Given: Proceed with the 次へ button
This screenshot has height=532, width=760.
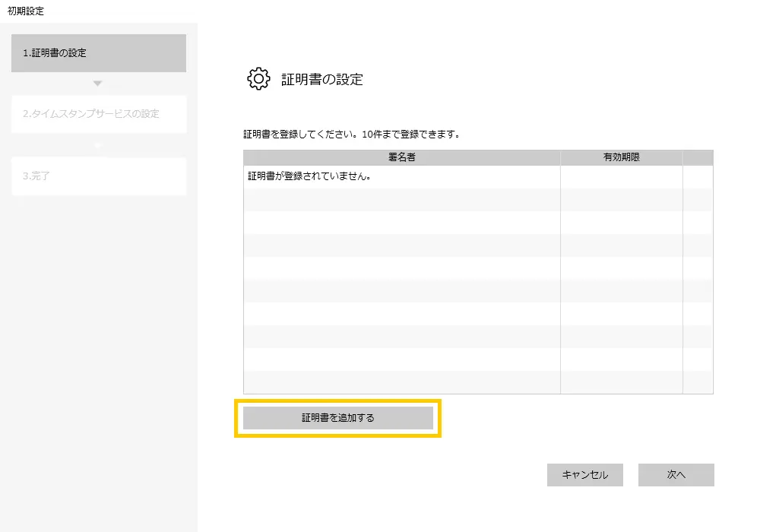Looking at the screenshot, I should [x=676, y=474].
